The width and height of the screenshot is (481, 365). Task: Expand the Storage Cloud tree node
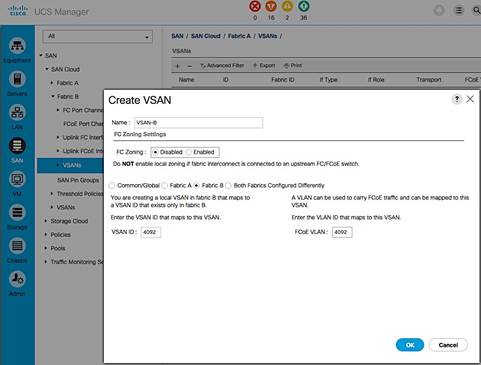pos(46,221)
